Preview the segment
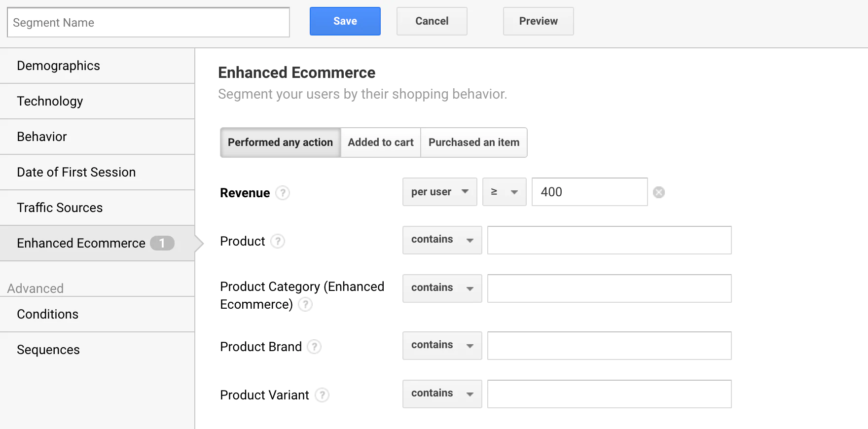Viewport: 868px width, 429px height. pos(539,21)
